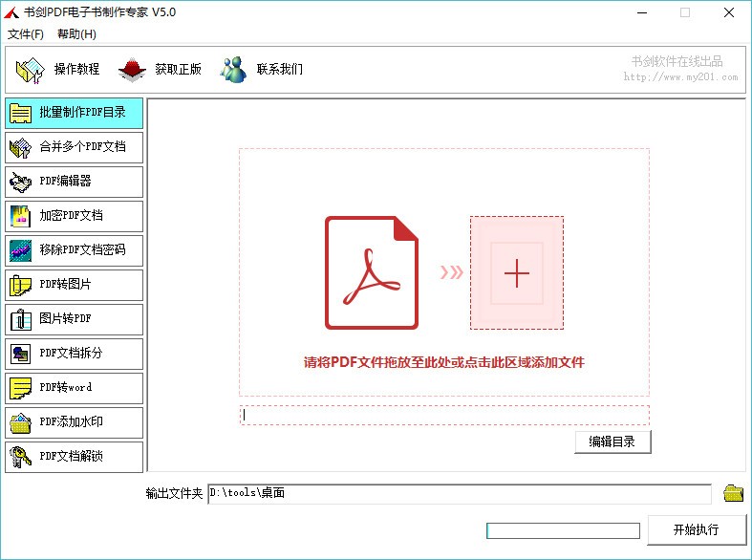Open the 文件(F) menu
The height and width of the screenshot is (560, 752).
(26, 34)
